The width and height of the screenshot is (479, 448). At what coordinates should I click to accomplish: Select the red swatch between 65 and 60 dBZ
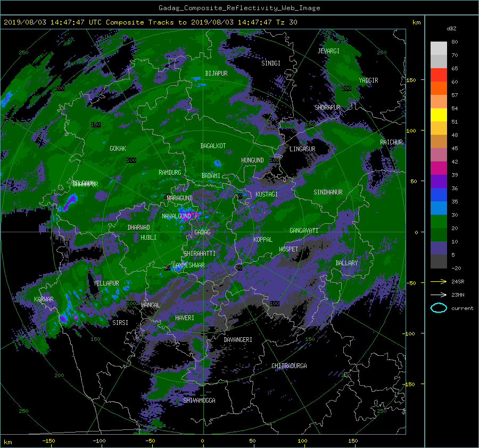coord(439,75)
